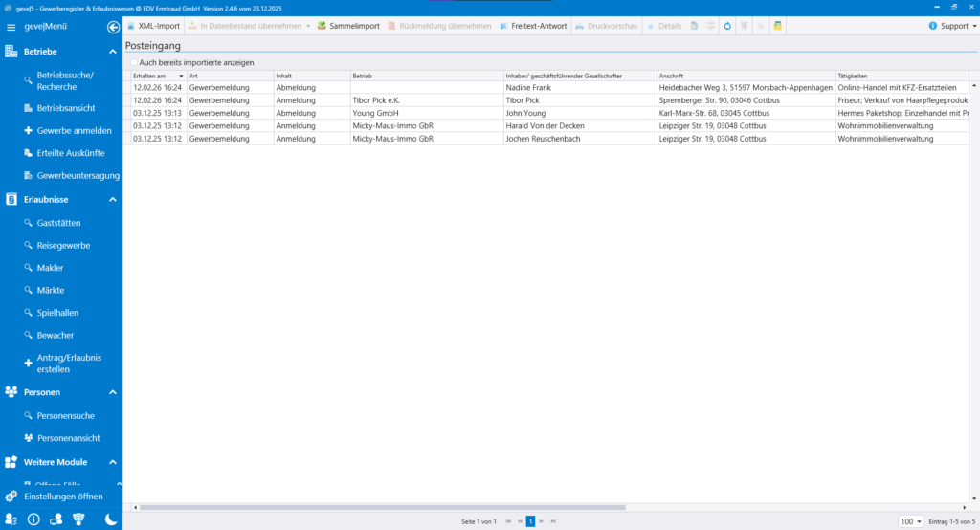Image resolution: width=980 pixels, height=530 pixels.
Task: Click the refresh icon in the toolbar
Action: [728, 26]
